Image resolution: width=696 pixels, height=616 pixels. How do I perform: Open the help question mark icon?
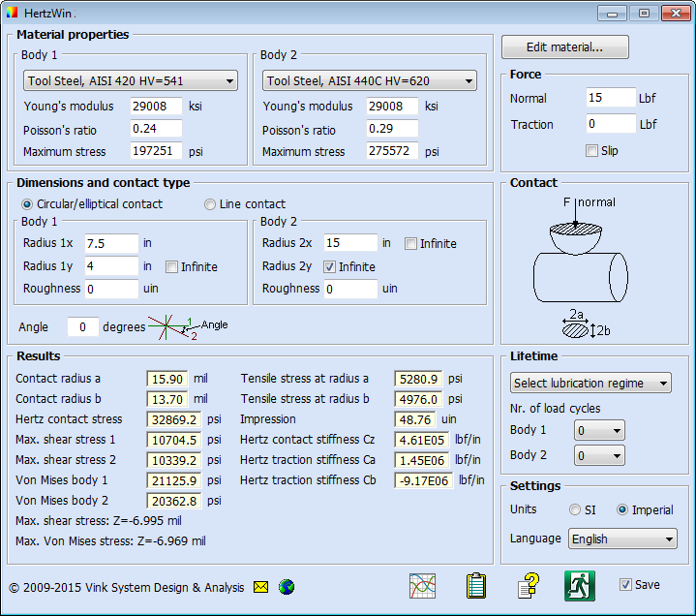[528, 586]
